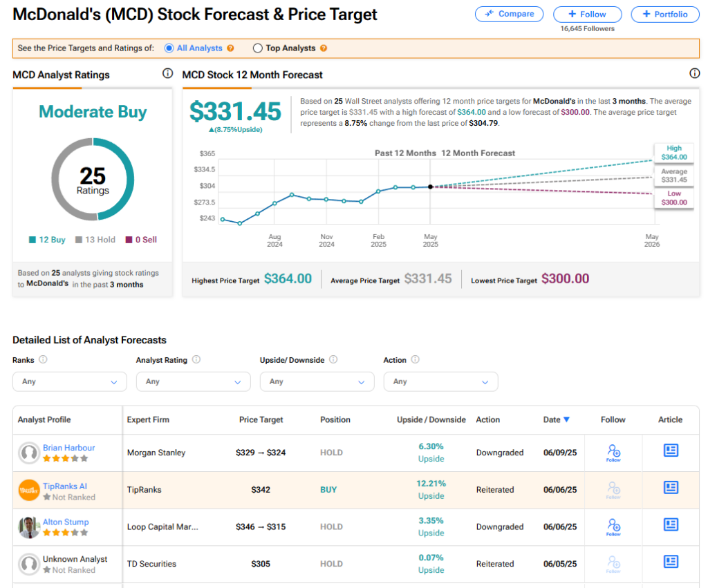Click the Unknown Analyst name
The height and width of the screenshot is (588, 708).
pyautogui.click(x=75, y=559)
